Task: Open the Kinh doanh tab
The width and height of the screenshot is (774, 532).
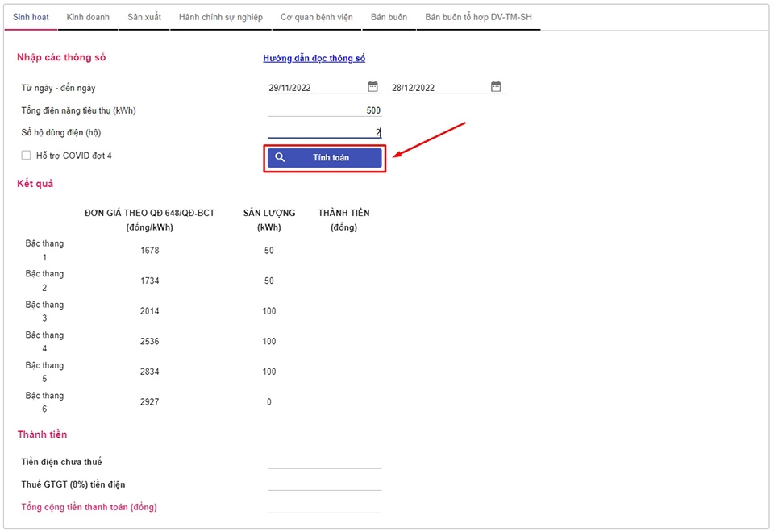Action: pyautogui.click(x=87, y=17)
